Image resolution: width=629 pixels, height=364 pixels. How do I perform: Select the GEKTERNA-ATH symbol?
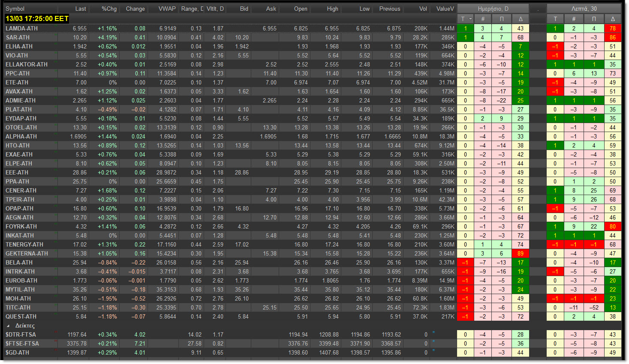pos(27,253)
